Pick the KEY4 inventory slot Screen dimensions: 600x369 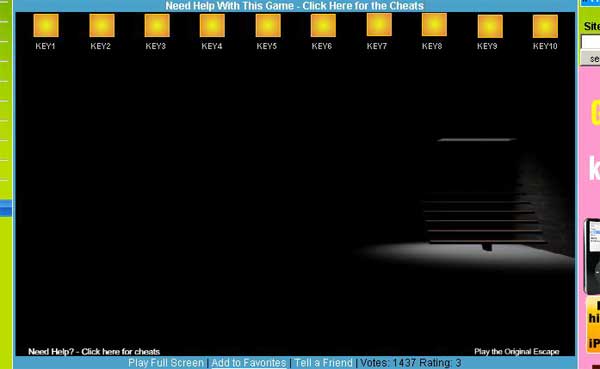pos(212,25)
